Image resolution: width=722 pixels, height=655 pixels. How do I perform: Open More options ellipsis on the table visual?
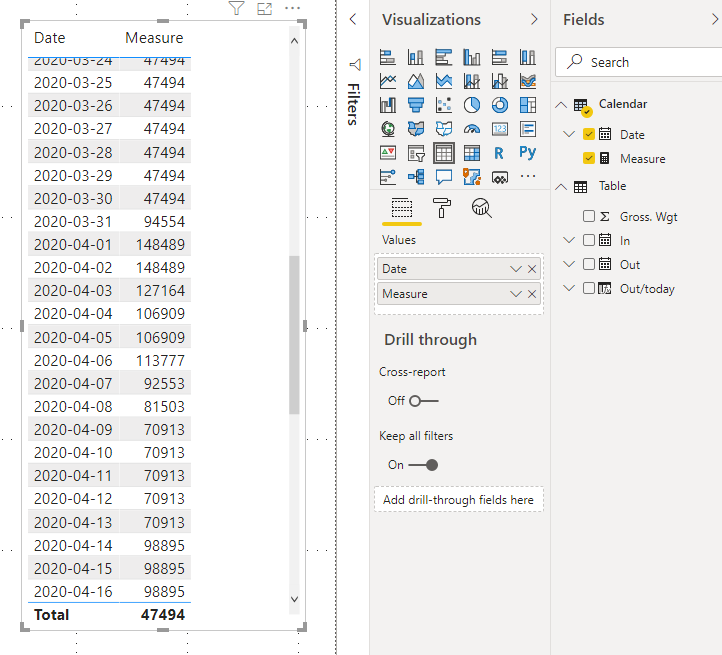292,8
